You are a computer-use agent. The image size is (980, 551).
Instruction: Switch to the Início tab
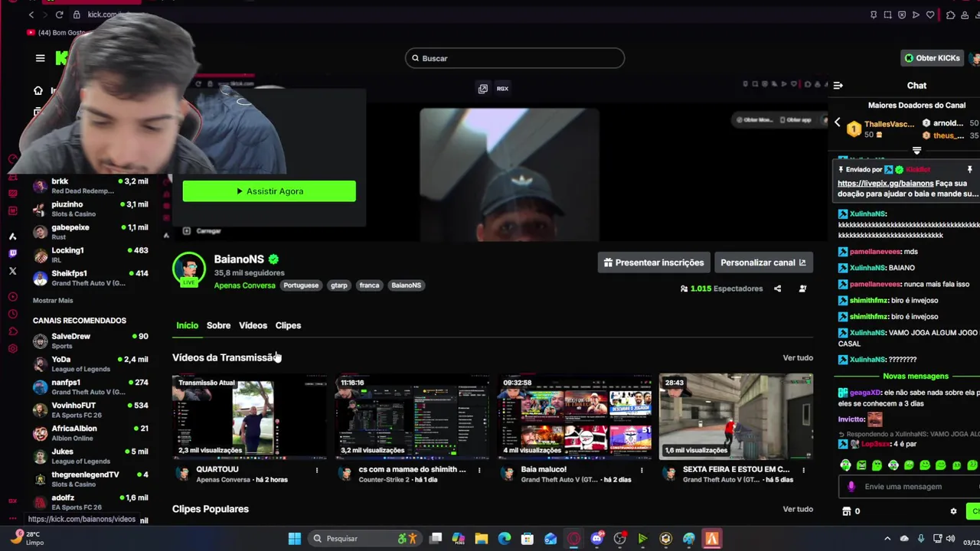click(x=187, y=326)
